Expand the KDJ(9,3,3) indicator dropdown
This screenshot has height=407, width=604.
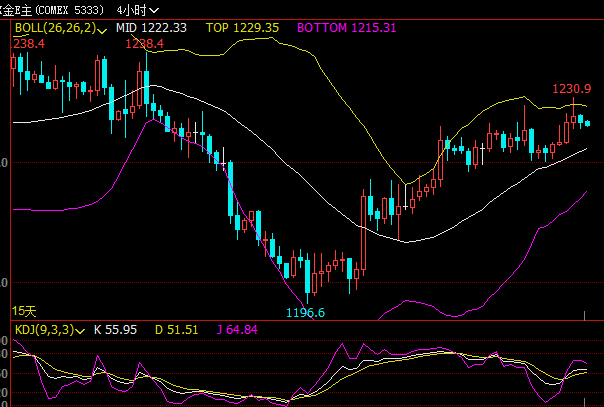(x=80, y=331)
